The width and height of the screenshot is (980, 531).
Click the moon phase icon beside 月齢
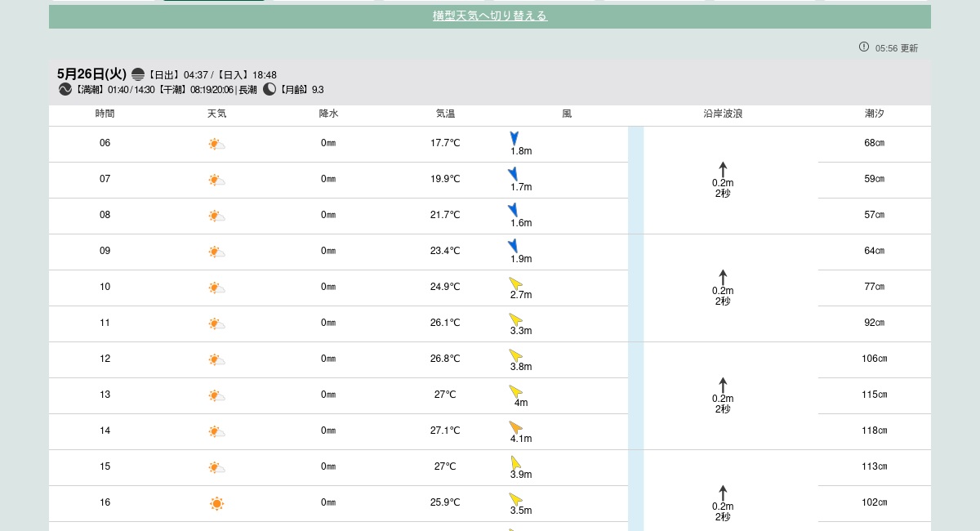[x=269, y=90]
